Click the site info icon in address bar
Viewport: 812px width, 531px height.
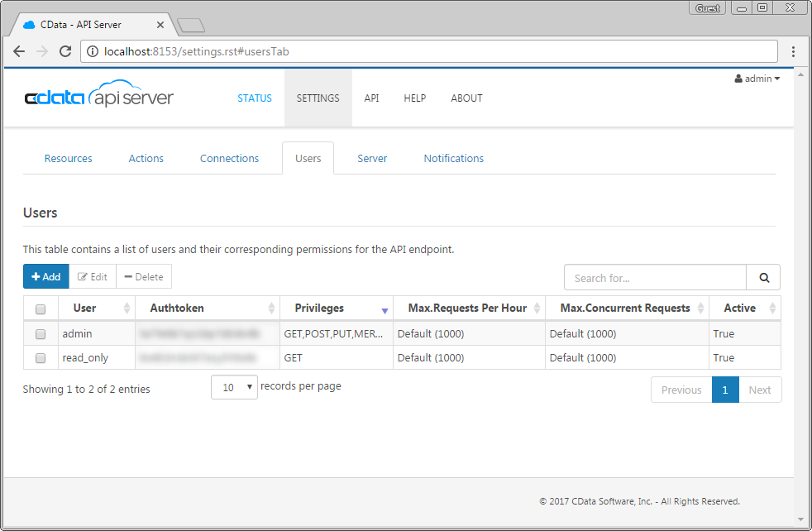(x=93, y=52)
